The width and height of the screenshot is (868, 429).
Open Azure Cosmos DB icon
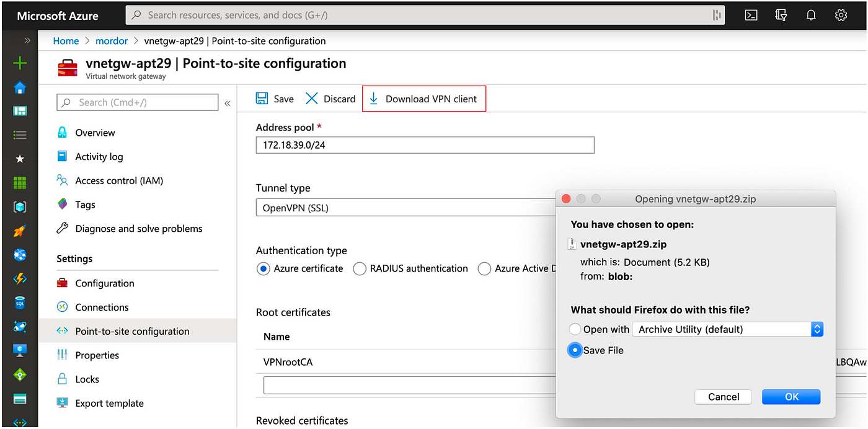click(x=20, y=327)
